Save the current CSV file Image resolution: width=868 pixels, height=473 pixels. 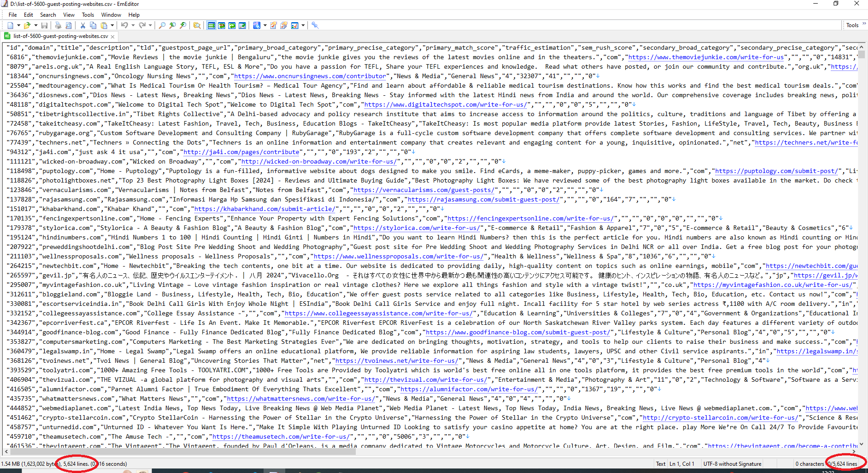[x=44, y=25]
